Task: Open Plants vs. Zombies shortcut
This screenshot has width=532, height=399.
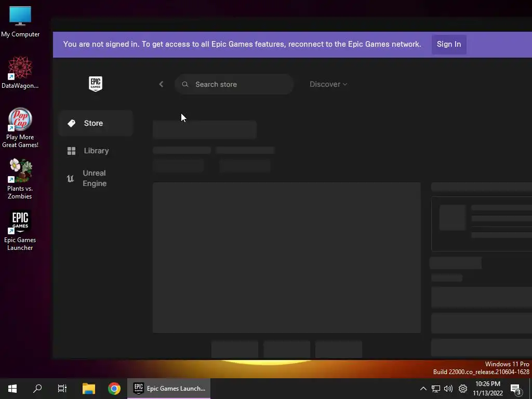Action: [x=20, y=179]
